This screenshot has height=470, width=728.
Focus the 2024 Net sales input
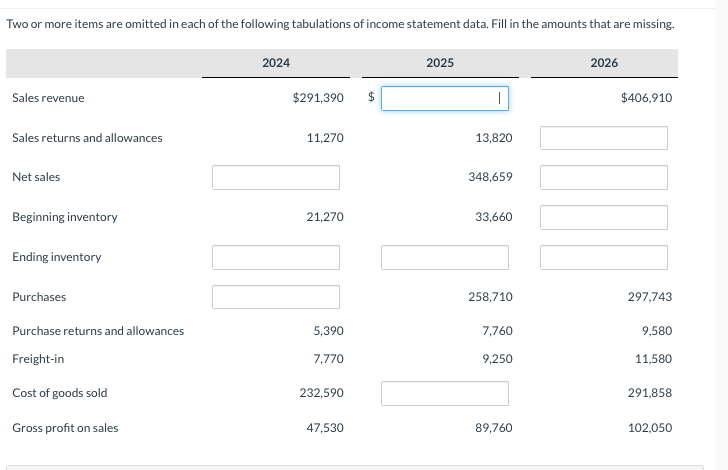pos(276,177)
